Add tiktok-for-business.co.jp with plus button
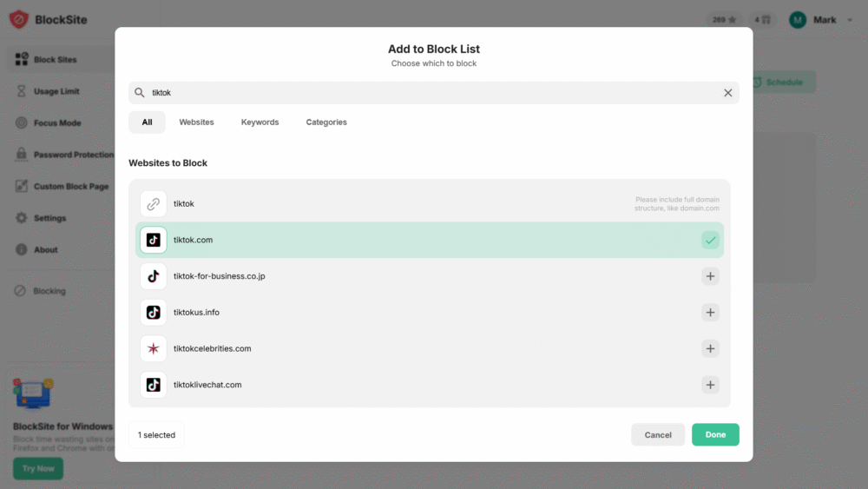This screenshot has height=489, width=868. coord(710,276)
